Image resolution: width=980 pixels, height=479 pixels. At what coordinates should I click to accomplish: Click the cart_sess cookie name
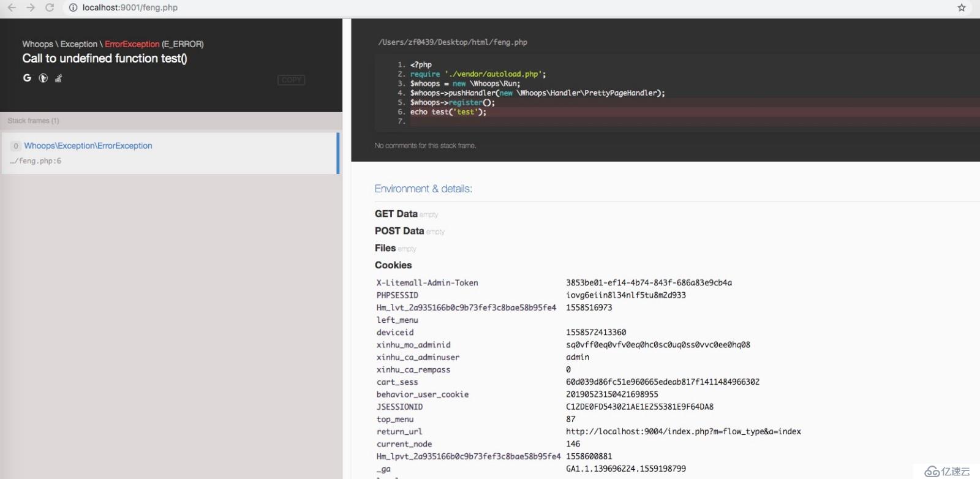click(398, 382)
